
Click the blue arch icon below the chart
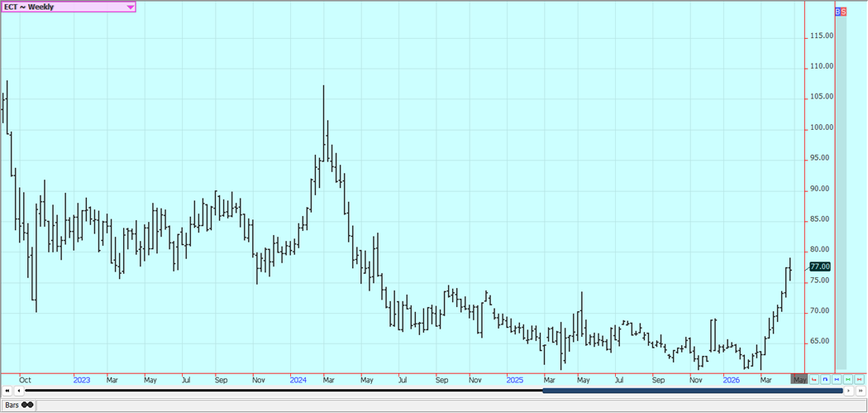coord(826,380)
